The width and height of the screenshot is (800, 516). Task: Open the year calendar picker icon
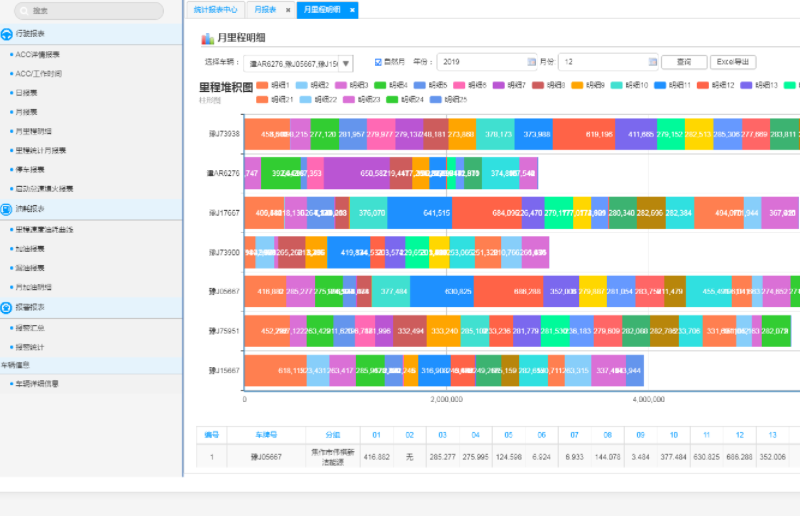pos(531,62)
